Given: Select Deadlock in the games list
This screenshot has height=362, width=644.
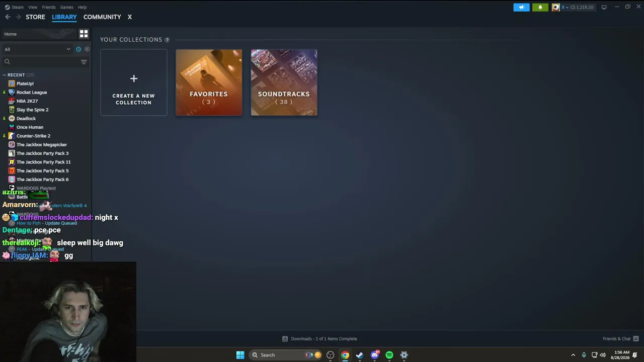Looking at the screenshot, I should click(26, 119).
